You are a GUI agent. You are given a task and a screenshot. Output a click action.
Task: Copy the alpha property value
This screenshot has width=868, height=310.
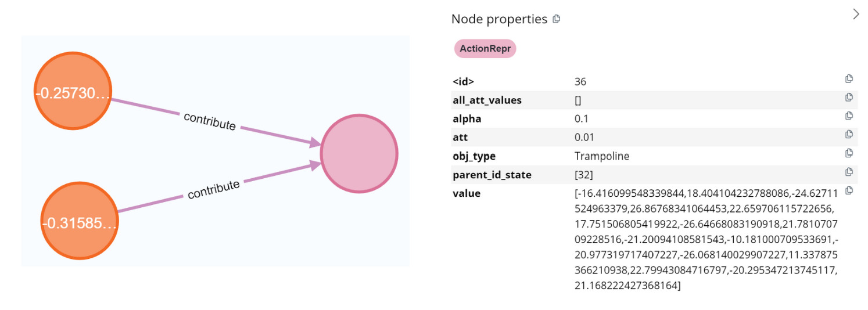[x=849, y=116]
